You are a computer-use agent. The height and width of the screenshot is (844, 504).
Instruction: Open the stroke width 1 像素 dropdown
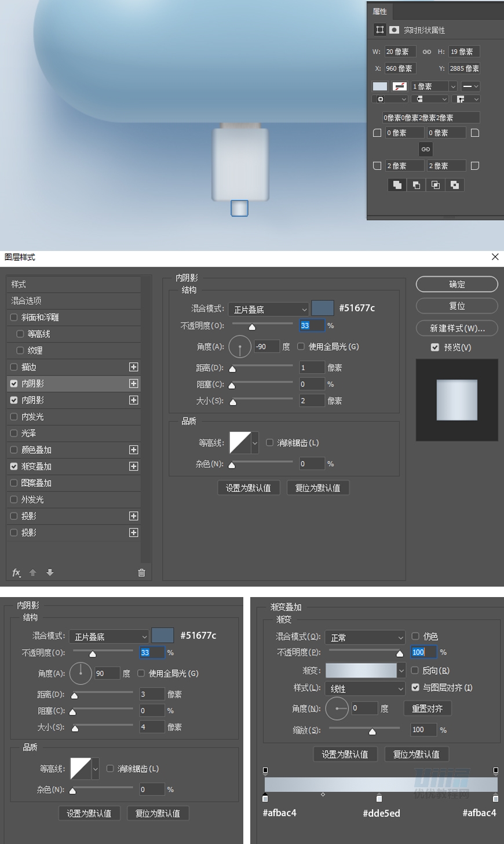(453, 86)
